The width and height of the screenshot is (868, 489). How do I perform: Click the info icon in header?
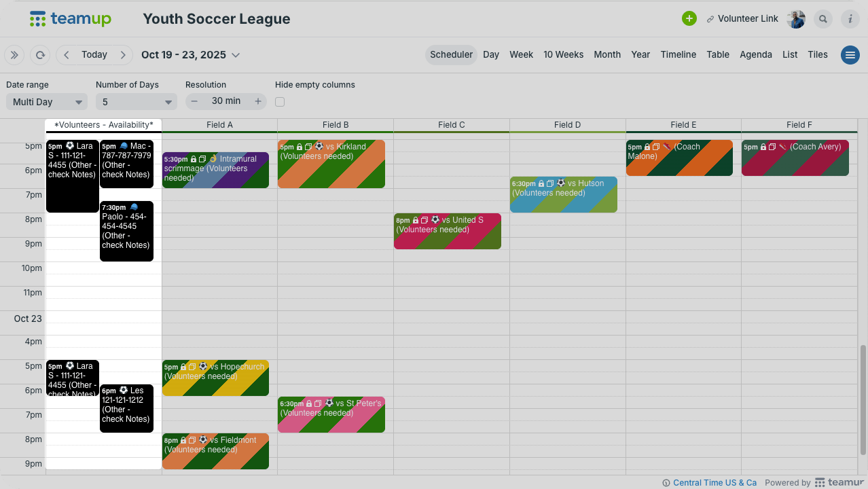[850, 19]
